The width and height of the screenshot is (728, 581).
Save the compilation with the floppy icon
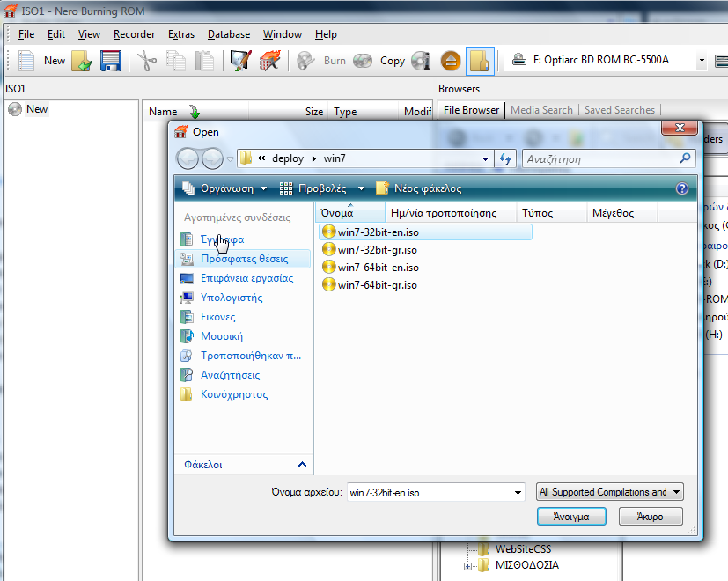point(111,61)
